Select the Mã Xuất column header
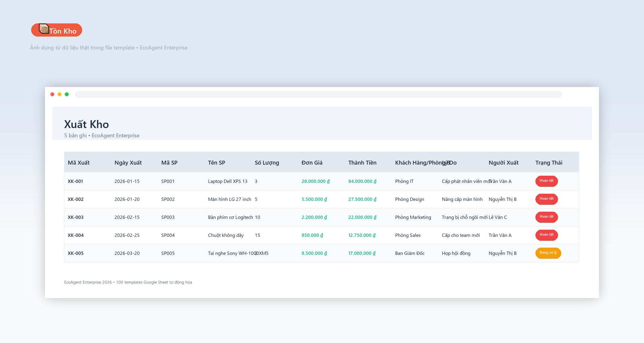This screenshot has width=644, height=343. pyautogui.click(x=79, y=163)
